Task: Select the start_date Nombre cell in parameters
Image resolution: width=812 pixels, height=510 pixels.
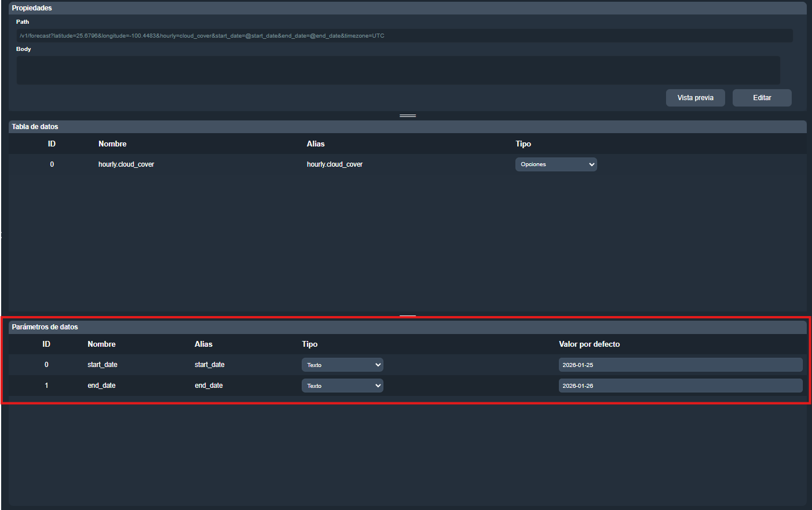Action: pos(103,365)
